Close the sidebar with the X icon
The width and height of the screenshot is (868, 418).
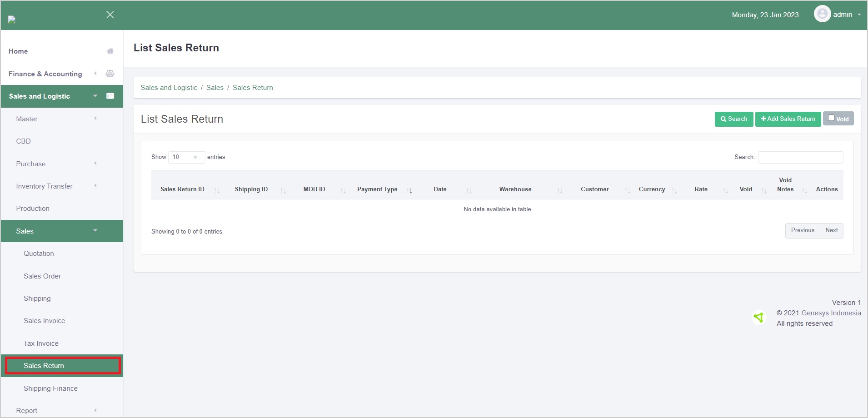click(x=110, y=15)
